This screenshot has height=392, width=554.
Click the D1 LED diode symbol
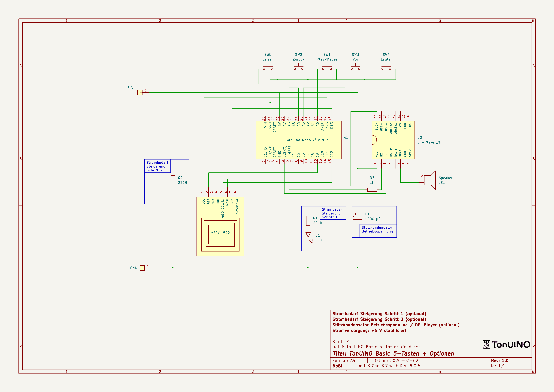click(308, 235)
